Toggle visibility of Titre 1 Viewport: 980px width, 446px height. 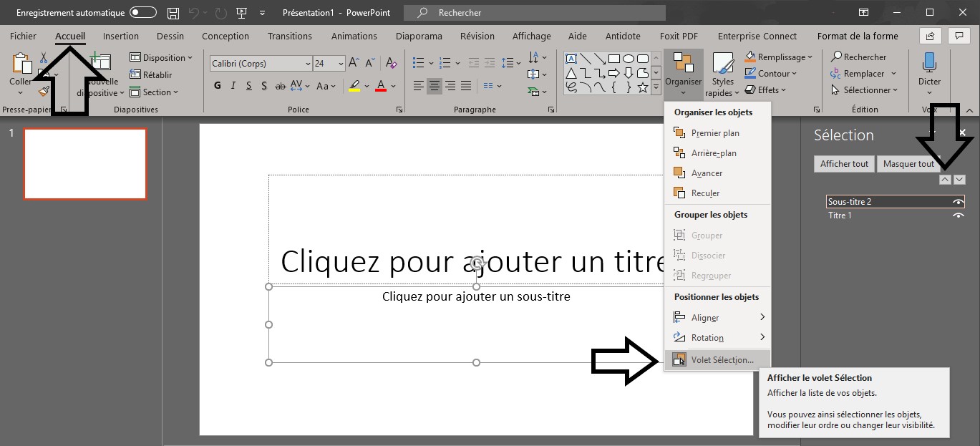pos(959,215)
